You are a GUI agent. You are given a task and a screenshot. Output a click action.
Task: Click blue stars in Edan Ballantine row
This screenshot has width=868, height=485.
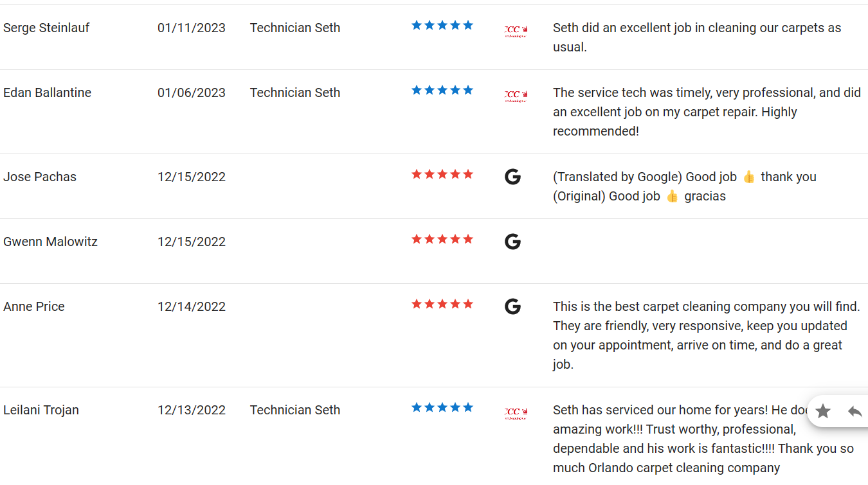pos(442,90)
